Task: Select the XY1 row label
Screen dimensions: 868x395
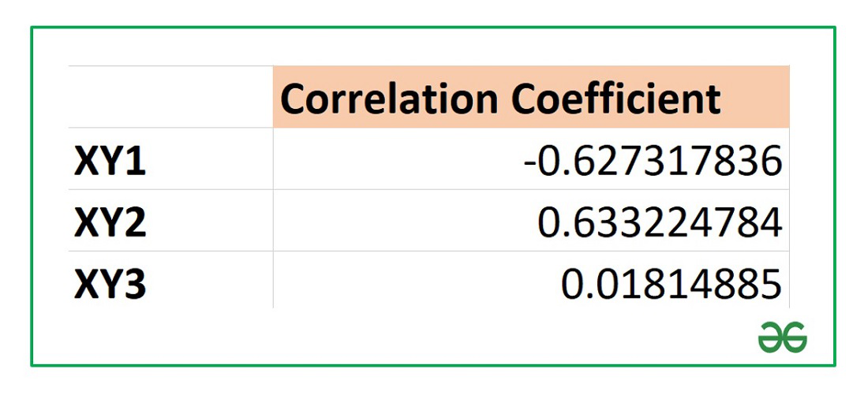Action: 110,162
